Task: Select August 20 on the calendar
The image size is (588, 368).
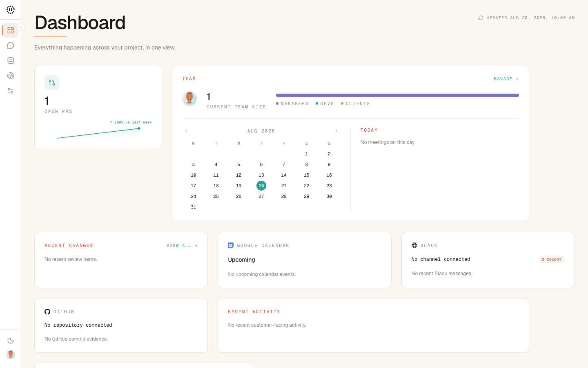Action: (x=261, y=186)
